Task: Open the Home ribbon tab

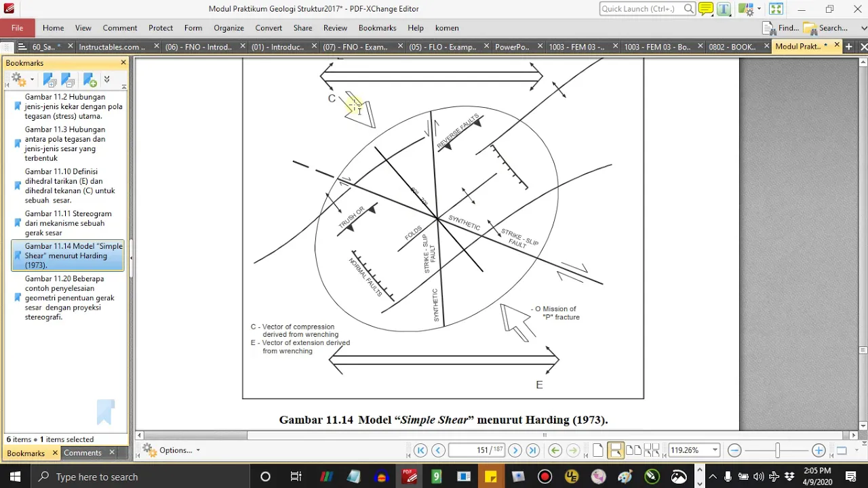Action: (53, 28)
